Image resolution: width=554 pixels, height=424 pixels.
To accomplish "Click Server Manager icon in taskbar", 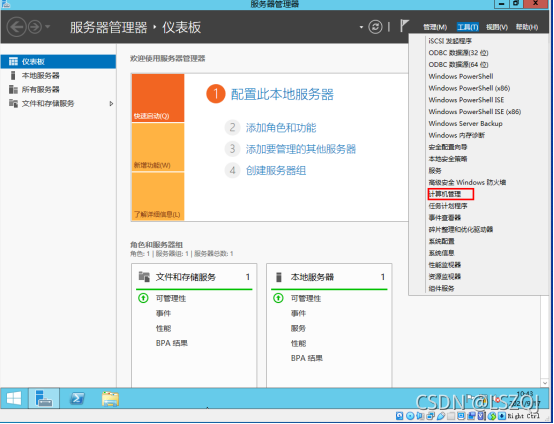I will coord(44,399).
